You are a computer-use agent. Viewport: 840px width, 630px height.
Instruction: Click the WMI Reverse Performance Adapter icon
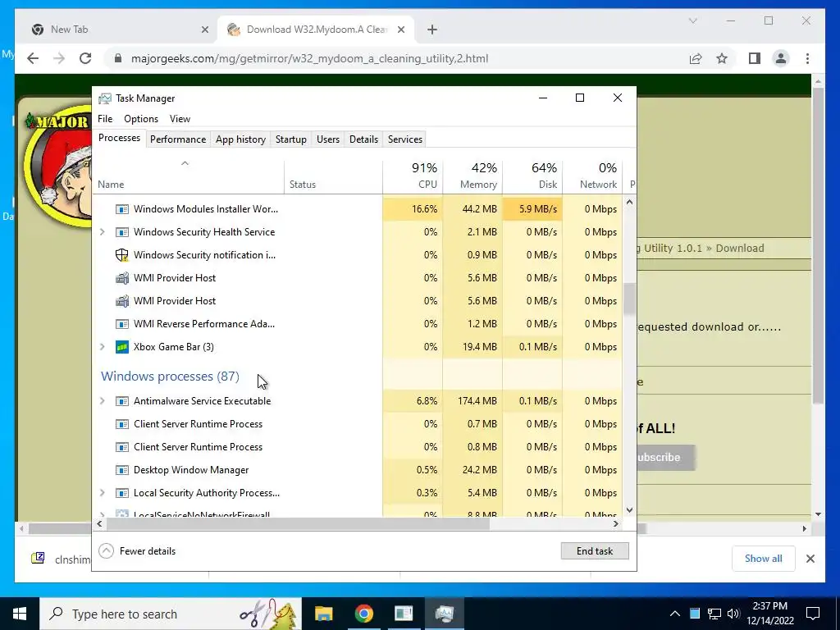pyautogui.click(x=122, y=324)
